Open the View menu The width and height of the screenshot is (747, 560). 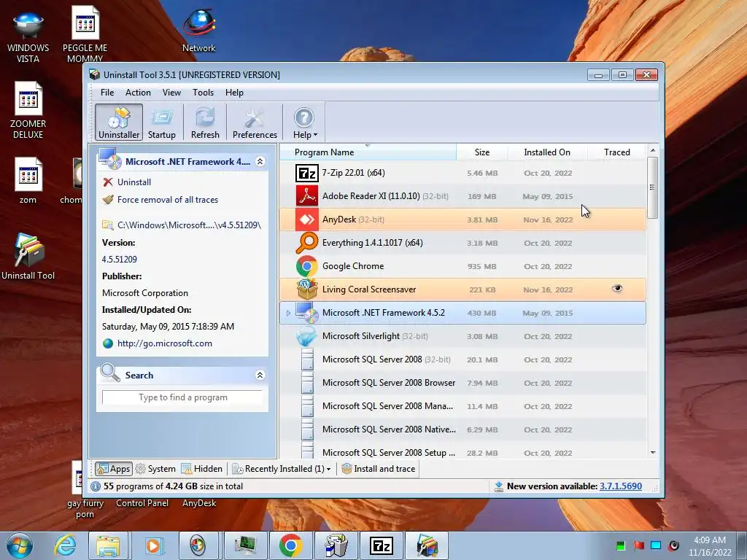click(171, 93)
